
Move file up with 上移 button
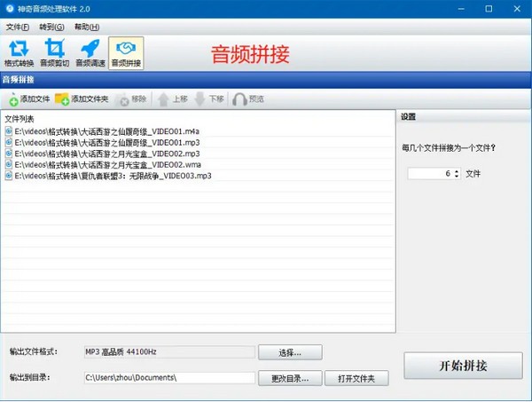coord(172,99)
